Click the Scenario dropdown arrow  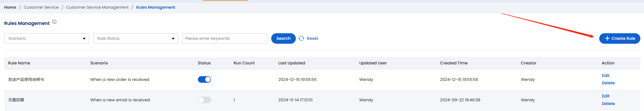click(84, 39)
